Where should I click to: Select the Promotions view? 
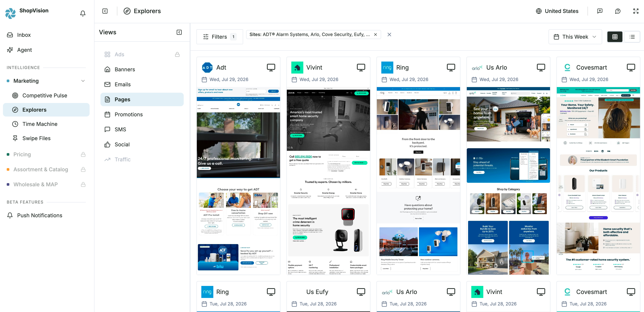point(142,114)
